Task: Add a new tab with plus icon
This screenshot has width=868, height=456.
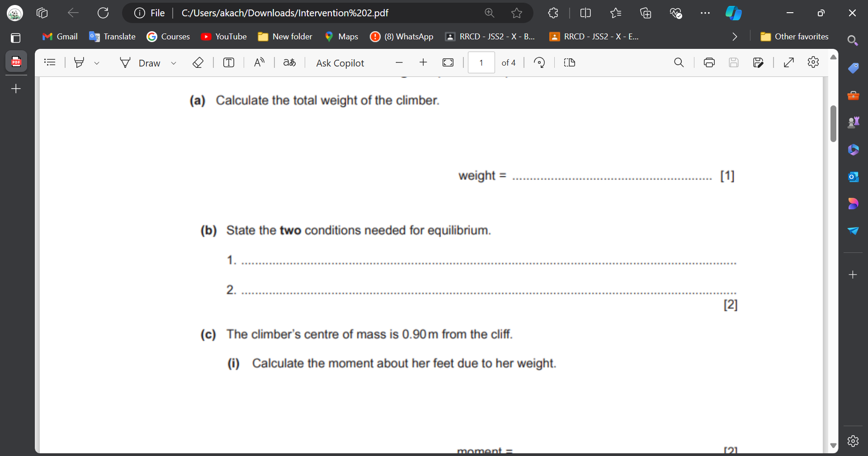Action: 16,89
